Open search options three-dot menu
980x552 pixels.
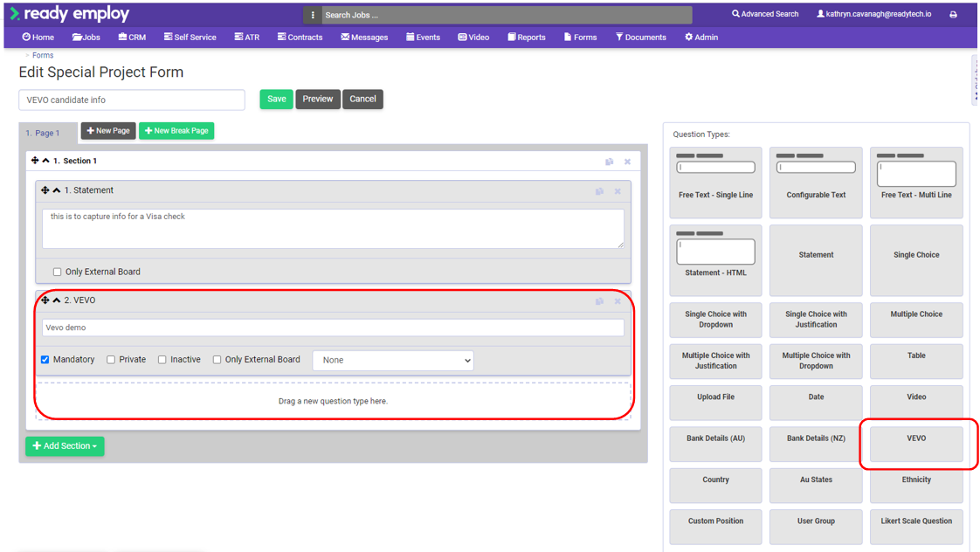tap(313, 15)
